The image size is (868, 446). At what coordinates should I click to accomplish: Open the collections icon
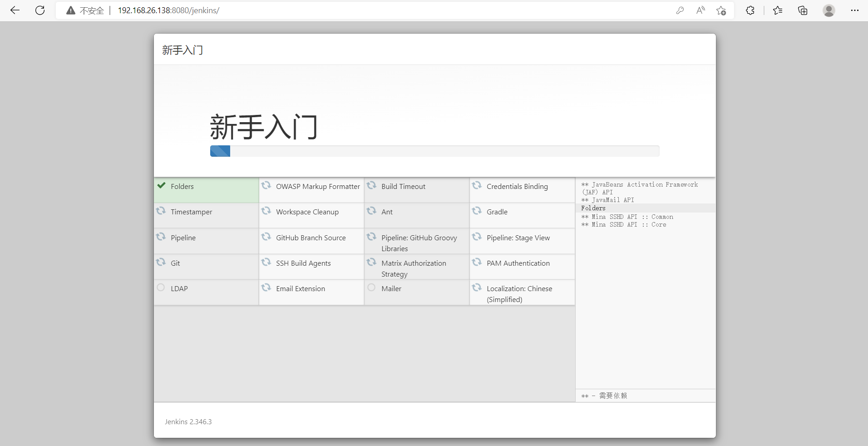click(803, 10)
